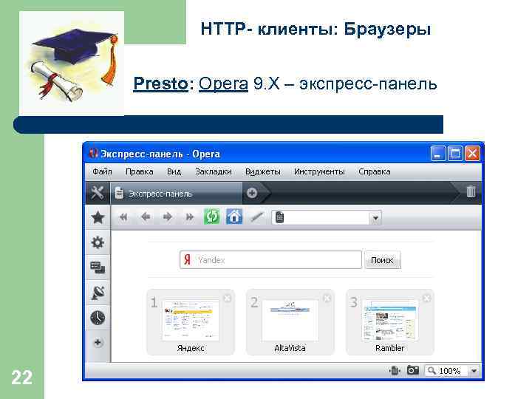Image resolution: width=532 pixels, height=399 pixels.
Task: Select the Экспресс-панель tab
Action: coord(176,194)
